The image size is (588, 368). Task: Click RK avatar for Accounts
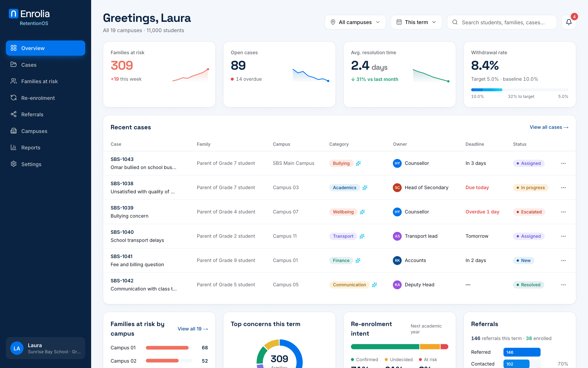tap(397, 261)
